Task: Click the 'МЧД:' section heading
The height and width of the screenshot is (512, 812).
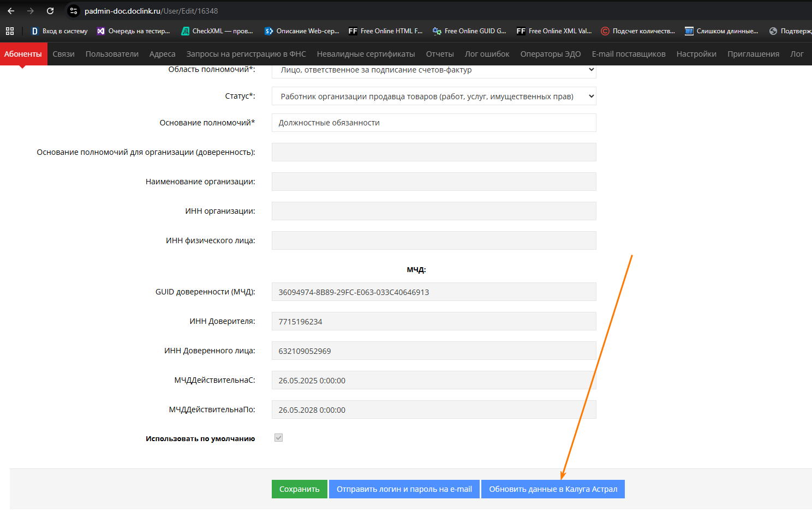Action: pyautogui.click(x=416, y=270)
